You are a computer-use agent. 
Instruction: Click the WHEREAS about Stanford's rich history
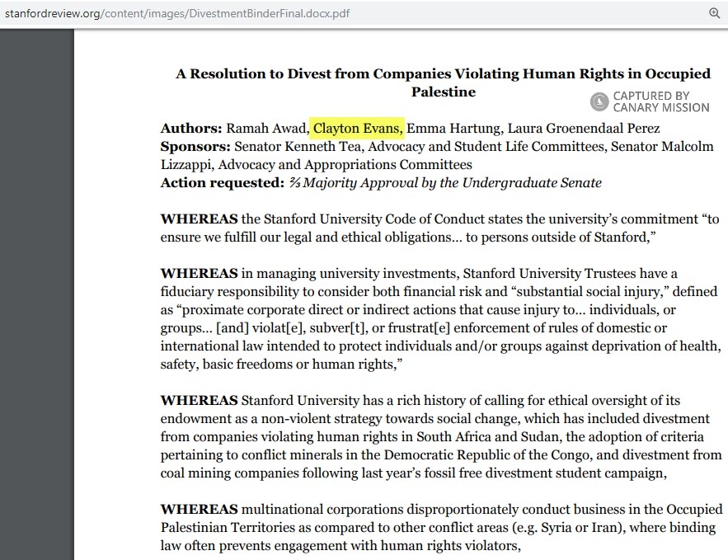coord(199,401)
